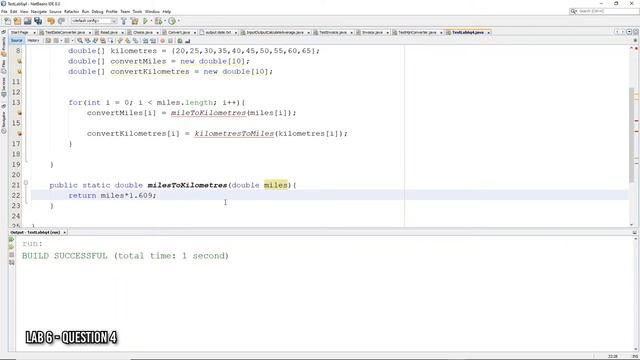Click the error hint icon on line 14
The width and height of the screenshot is (640, 360).
(19, 113)
